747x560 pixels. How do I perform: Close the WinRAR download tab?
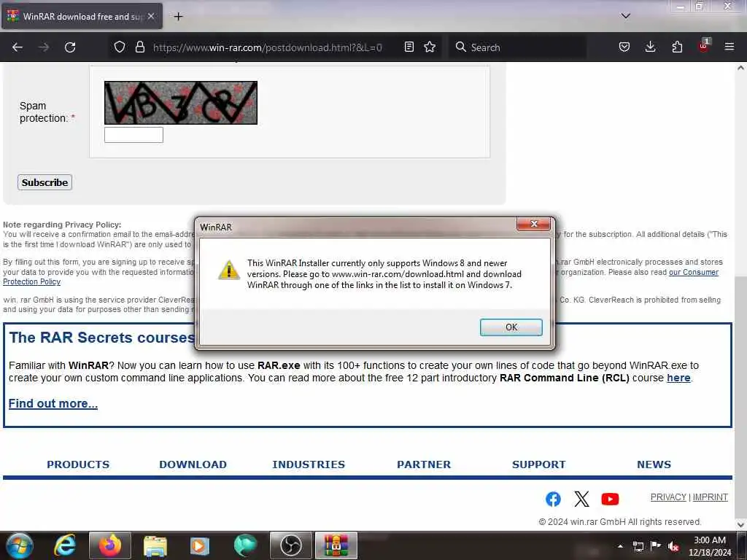[151, 16]
